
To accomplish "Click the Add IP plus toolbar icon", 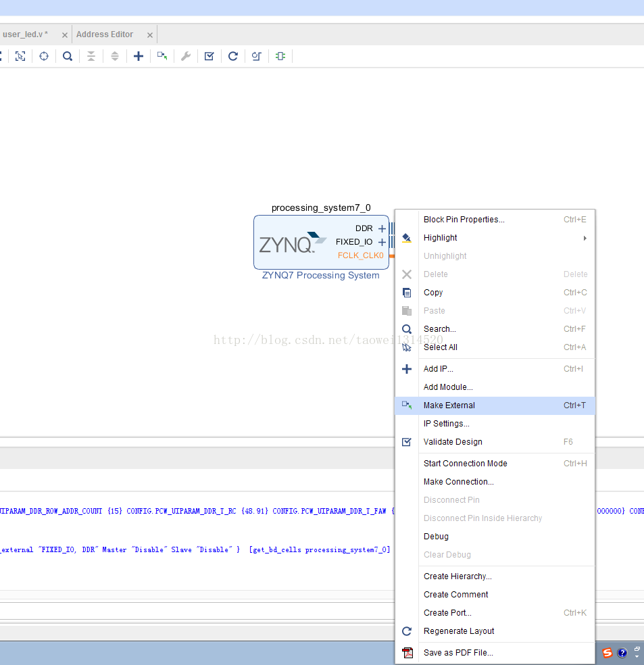I will [139, 56].
